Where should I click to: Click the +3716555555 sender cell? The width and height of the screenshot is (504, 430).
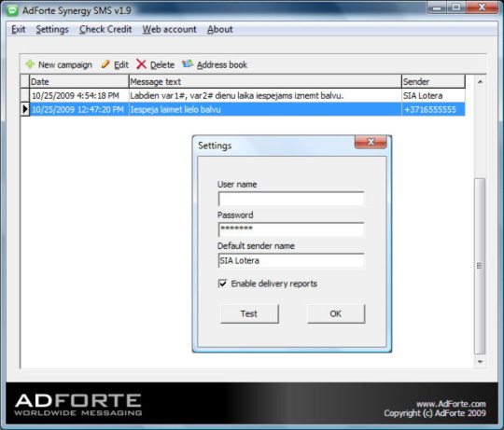(433, 109)
